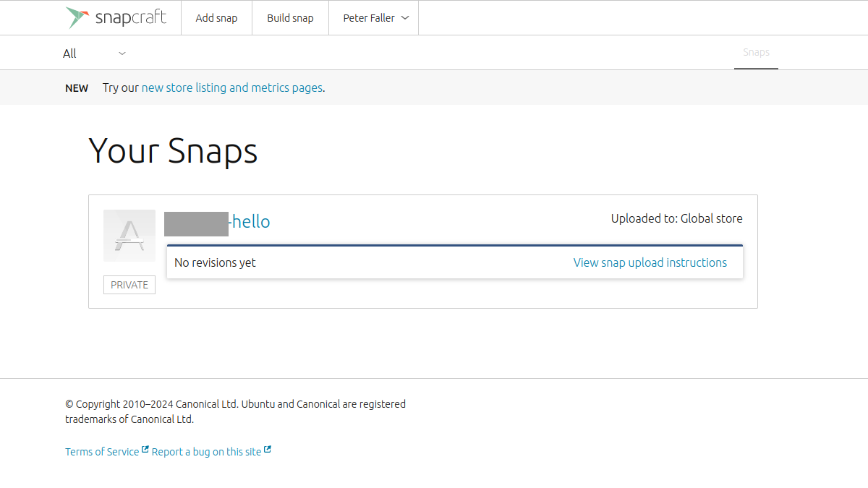
Task: Go to Build snap
Action: pos(290,18)
